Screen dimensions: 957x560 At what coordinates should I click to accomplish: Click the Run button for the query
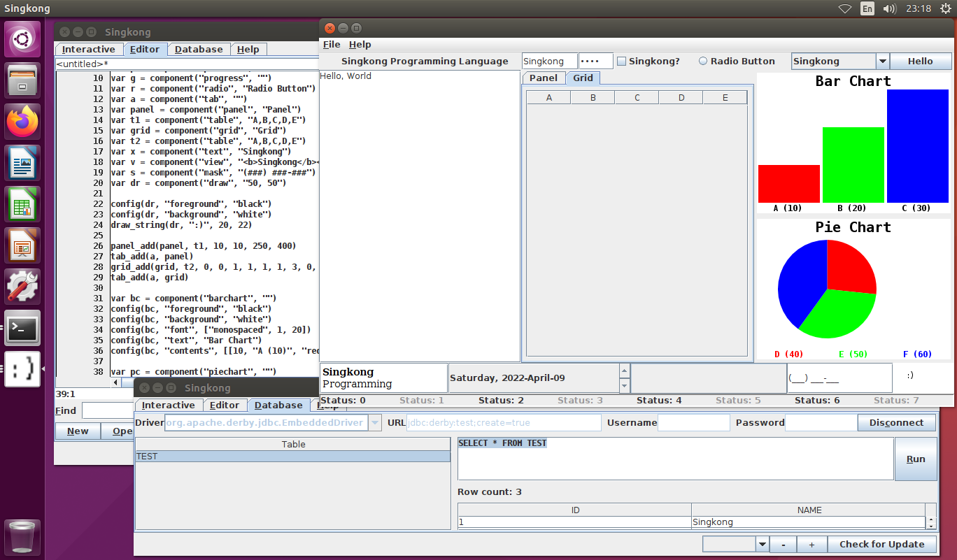[915, 459]
